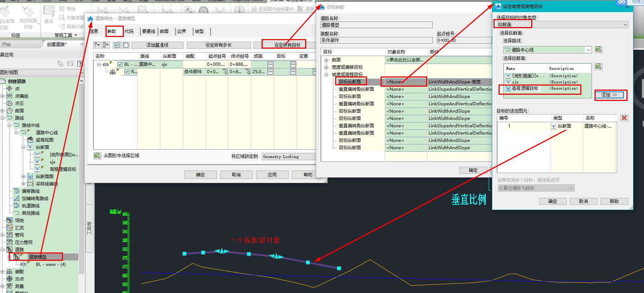Click end station picker icon in region row
This screenshot has height=293, width=644.
click(248, 72)
